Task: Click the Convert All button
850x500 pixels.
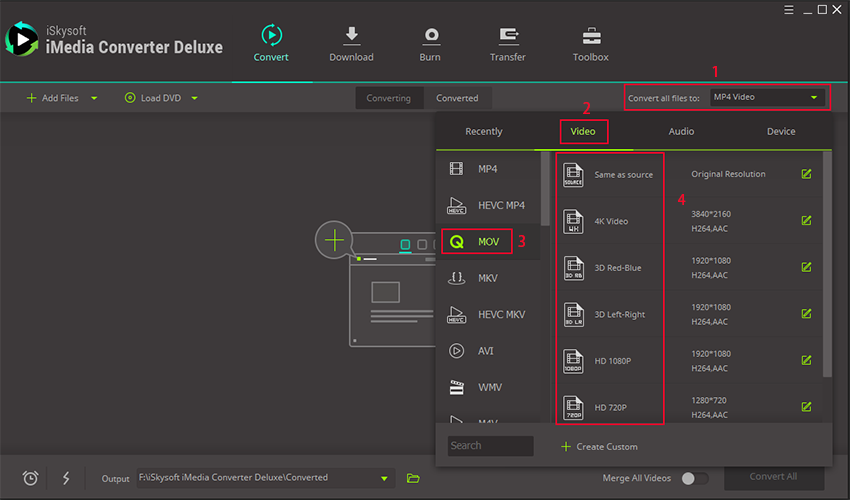Action: click(x=774, y=477)
